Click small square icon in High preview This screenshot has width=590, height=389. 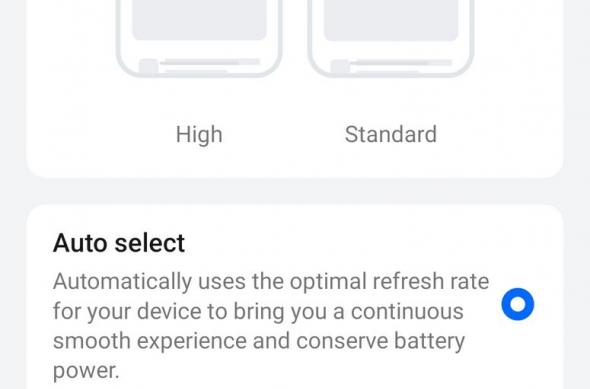pos(149,66)
